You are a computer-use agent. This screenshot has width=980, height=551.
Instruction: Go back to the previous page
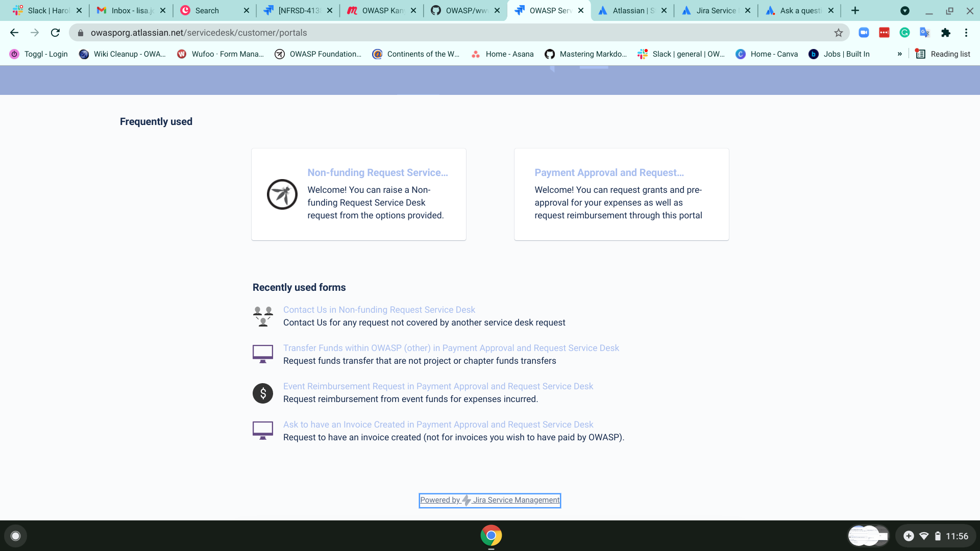[x=14, y=33]
